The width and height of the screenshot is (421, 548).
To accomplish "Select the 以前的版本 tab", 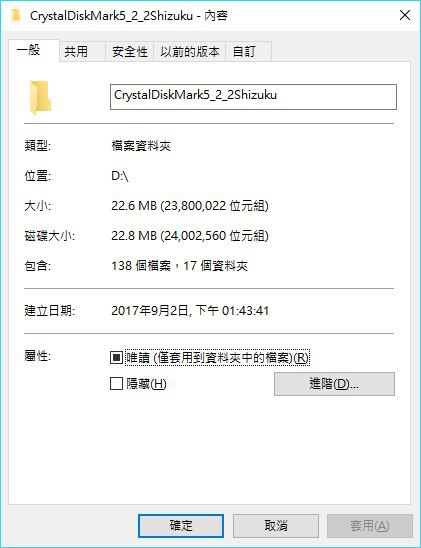I will tap(190, 52).
